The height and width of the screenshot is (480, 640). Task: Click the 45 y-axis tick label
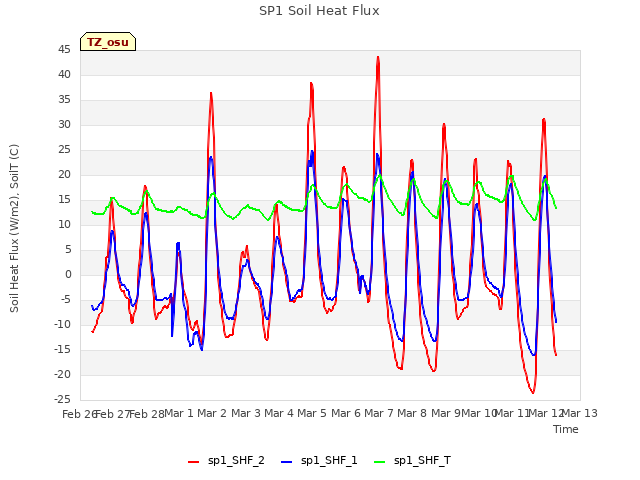[64, 49]
